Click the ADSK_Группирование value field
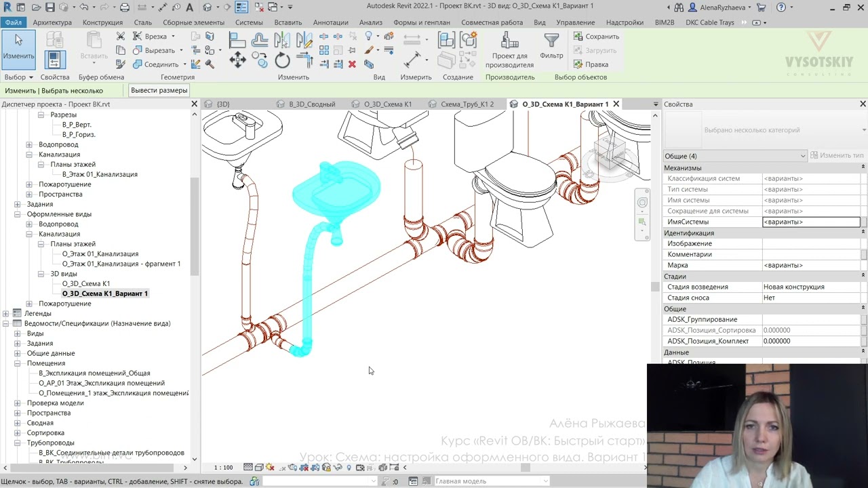The height and width of the screenshot is (488, 868). 811,319
